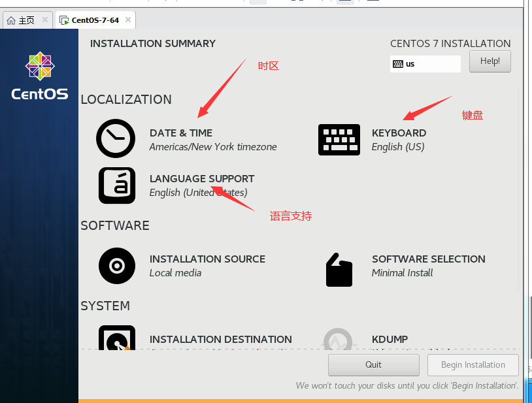Click Installation Destination hard drive icon
This screenshot has width=532, height=403.
coord(117,338)
